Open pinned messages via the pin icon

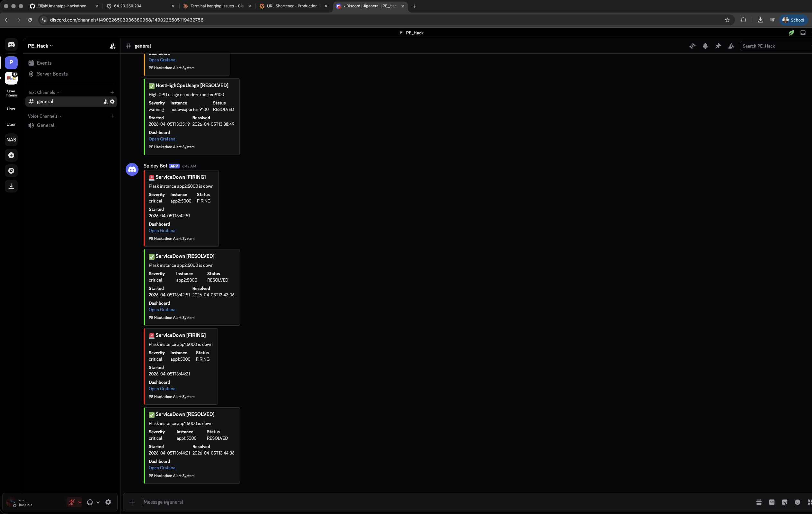click(718, 46)
